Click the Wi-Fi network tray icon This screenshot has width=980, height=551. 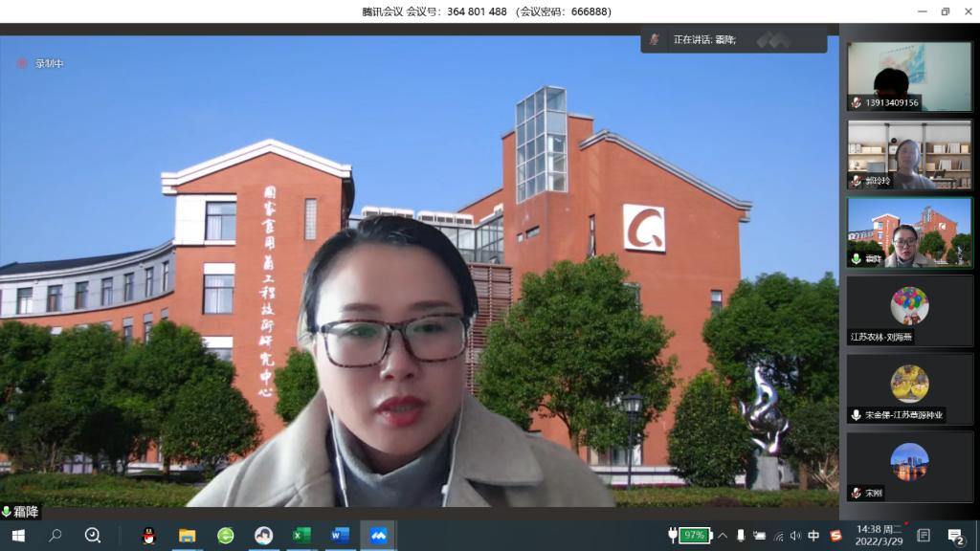point(778,536)
